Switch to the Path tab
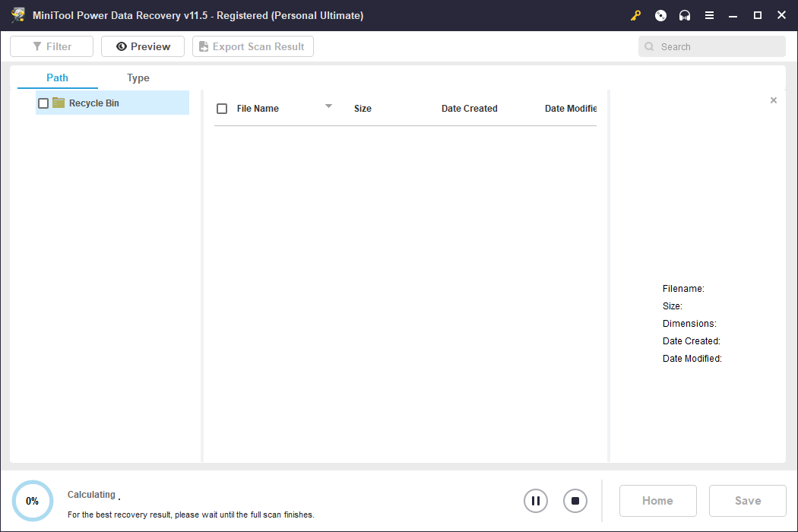This screenshot has width=798, height=532. [x=58, y=78]
